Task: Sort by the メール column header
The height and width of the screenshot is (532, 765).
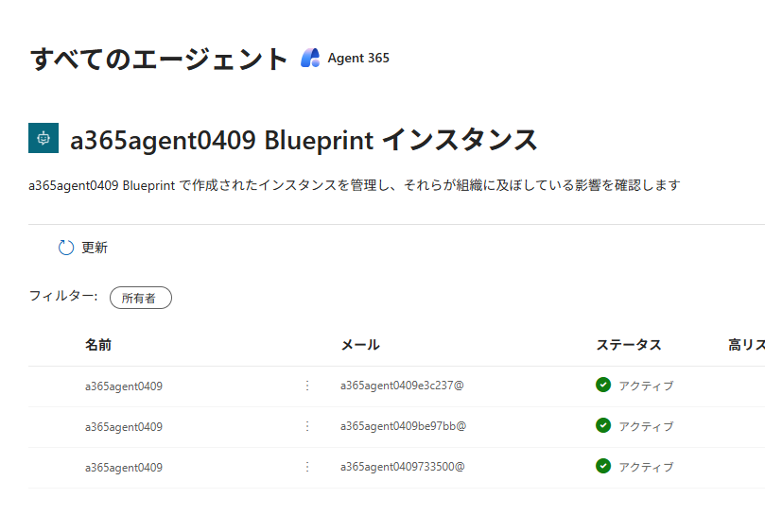Action: coord(360,345)
